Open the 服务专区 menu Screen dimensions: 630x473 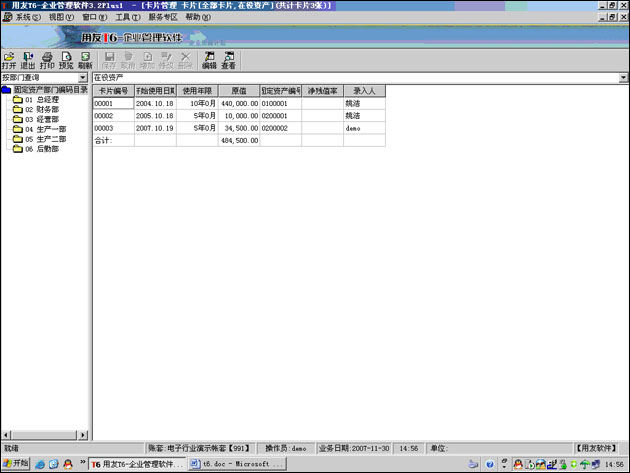(163, 17)
